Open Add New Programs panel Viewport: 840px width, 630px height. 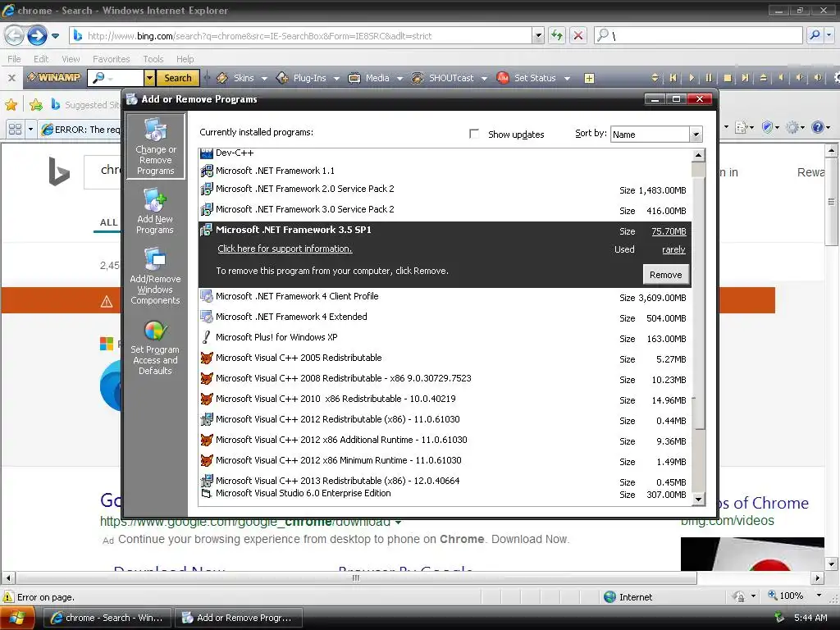[155, 212]
